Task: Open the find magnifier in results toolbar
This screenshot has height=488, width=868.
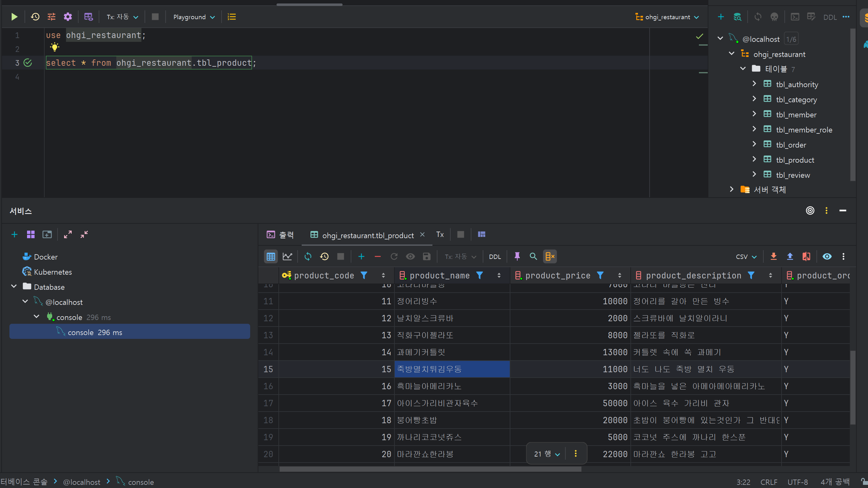Action: 533,257
